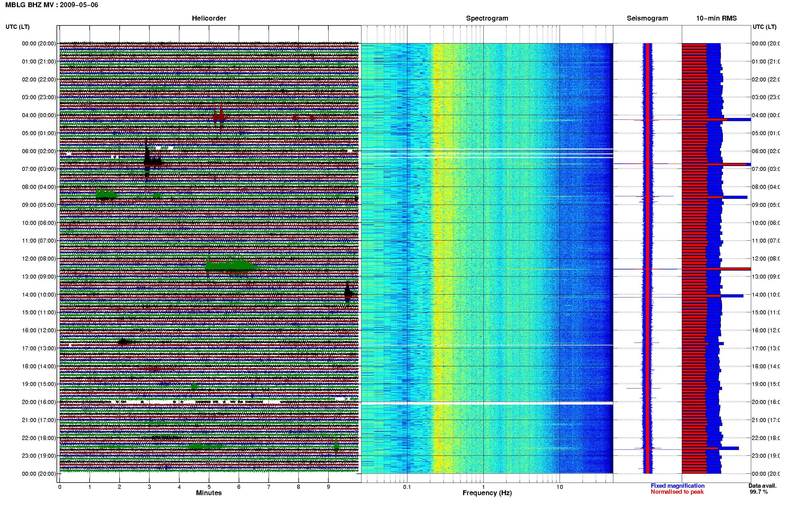Click the long blue RMS bar near 08:30
This screenshot has width=812, height=508.
[x=714, y=197]
